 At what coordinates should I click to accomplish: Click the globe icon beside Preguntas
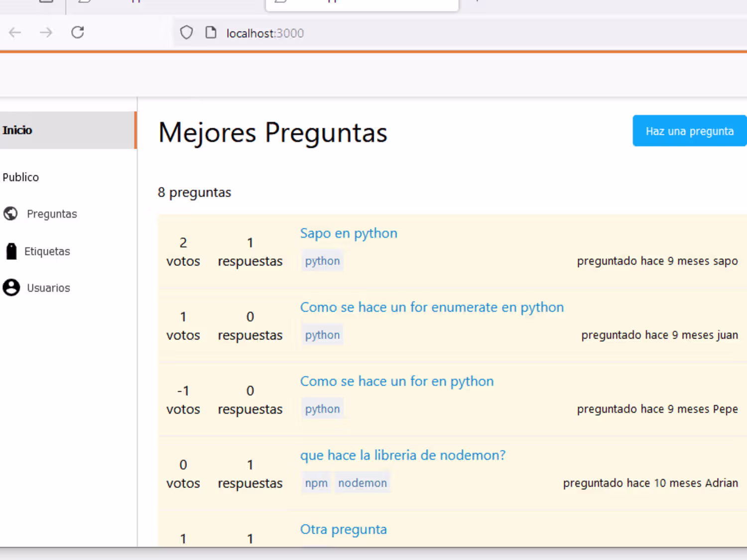pos(10,214)
